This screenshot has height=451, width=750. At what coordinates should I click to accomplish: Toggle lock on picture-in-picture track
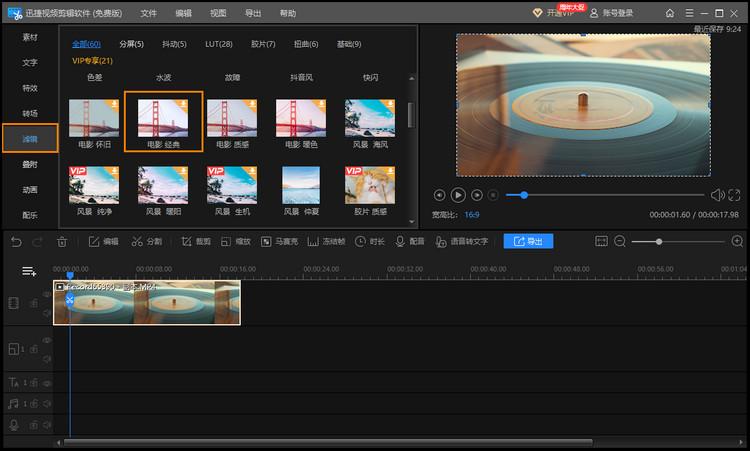33,350
